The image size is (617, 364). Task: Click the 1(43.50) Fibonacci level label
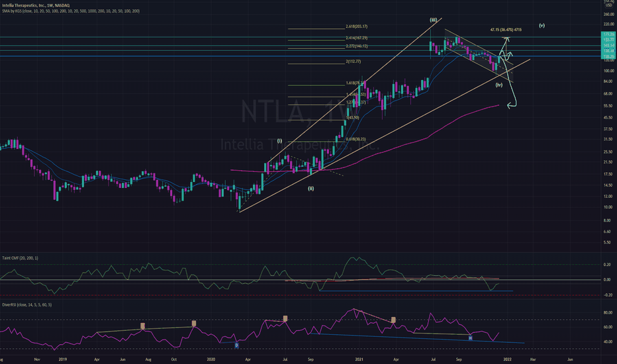[x=352, y=118]
